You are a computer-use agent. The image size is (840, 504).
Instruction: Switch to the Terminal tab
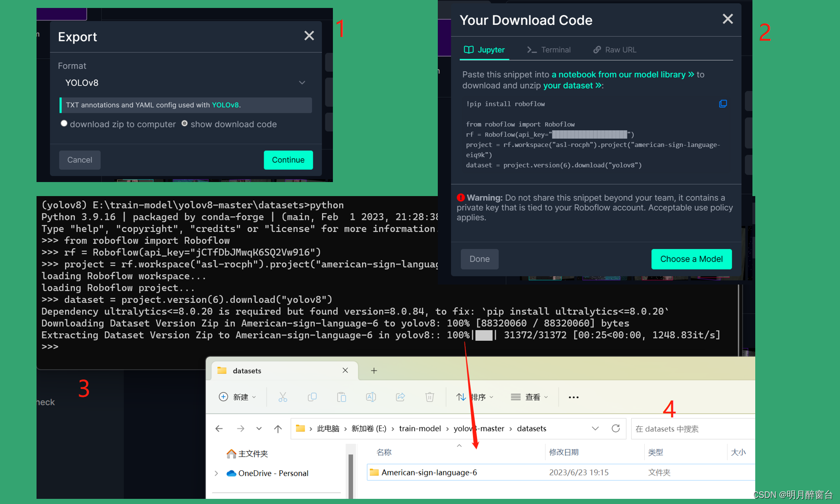click(549, 50)
